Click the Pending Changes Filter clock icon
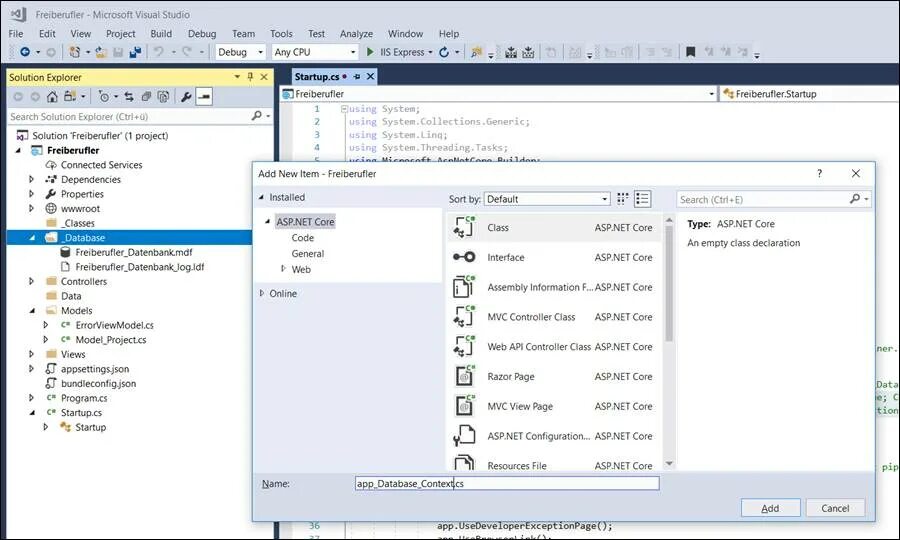Screen dimensions: 900x540 point(104,96)
